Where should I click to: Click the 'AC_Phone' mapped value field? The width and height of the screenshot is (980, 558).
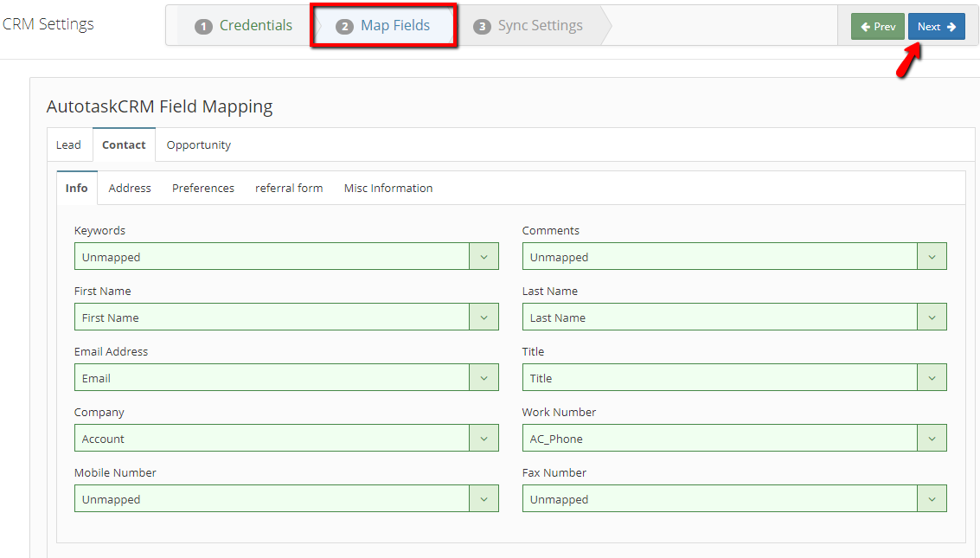(x=720, y=438)
